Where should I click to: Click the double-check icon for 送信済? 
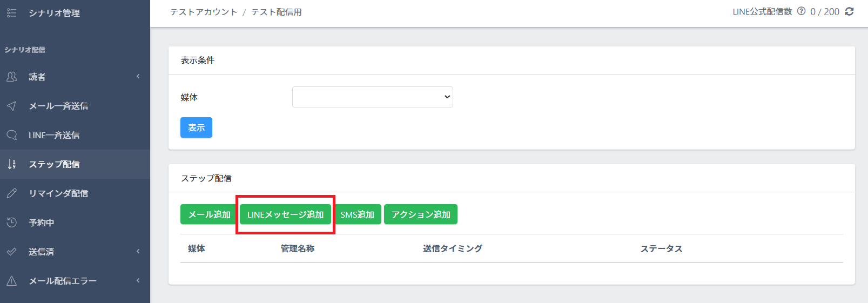(11, 252)
